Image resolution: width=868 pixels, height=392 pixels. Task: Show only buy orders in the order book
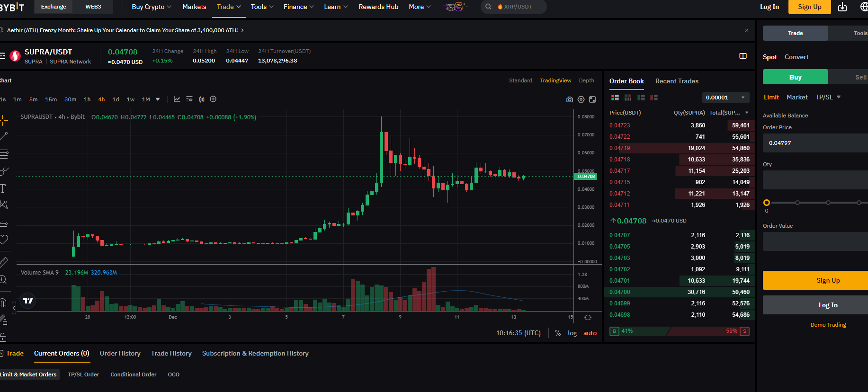point(641,98)
